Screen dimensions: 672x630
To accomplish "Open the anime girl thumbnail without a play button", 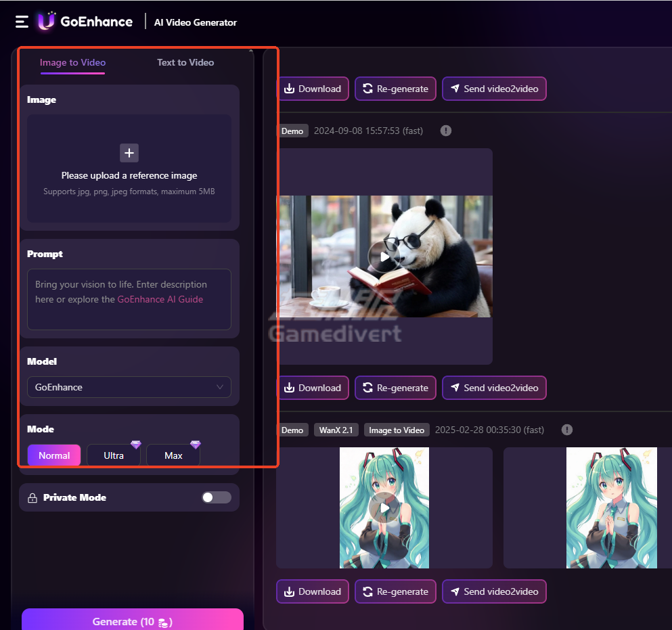I will 611,508.
